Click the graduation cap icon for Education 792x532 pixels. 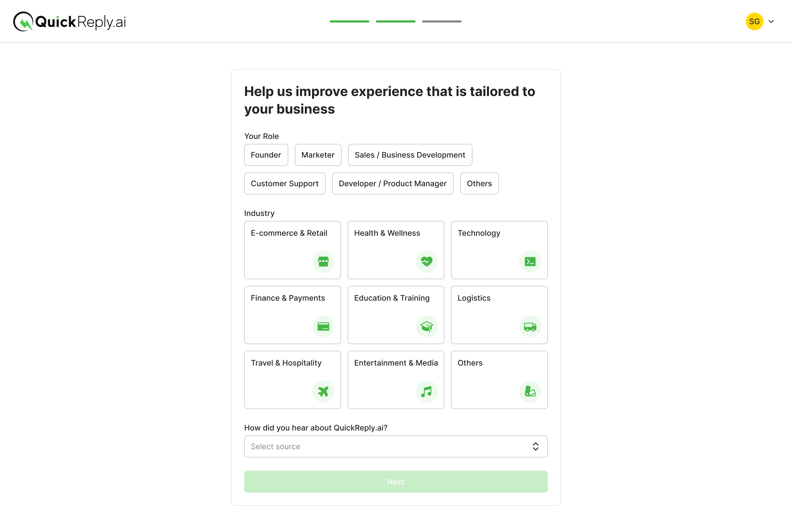(426, 327)
